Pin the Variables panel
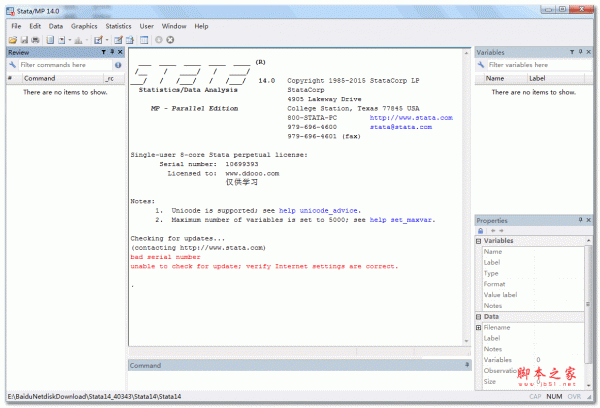Viewport: 600px width, 408px height. [580, 52]
